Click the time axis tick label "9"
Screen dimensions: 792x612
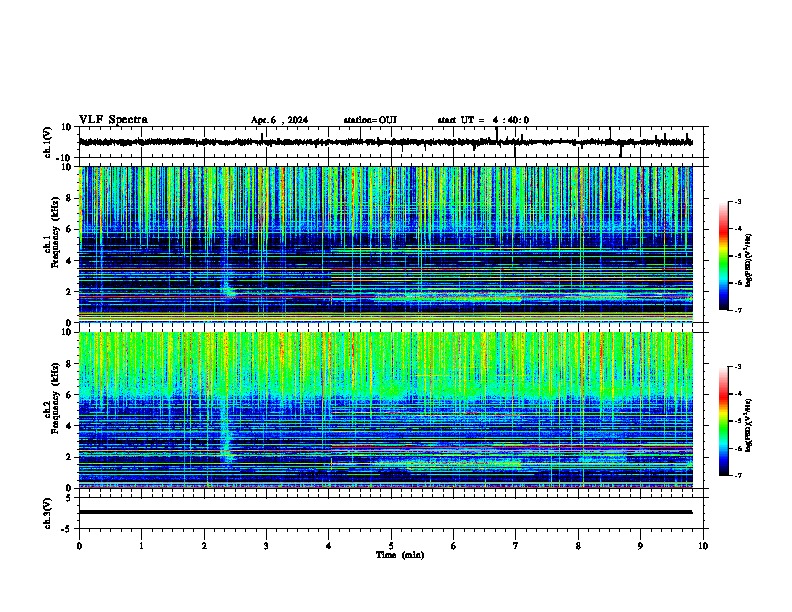pyautogui.click(x=640, y=546)
